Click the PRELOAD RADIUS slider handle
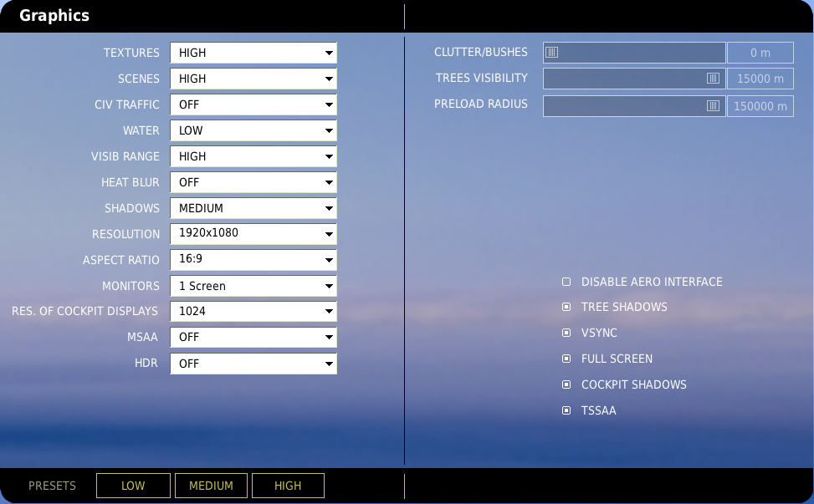This screenshot has height=504, width=814. point(714,106)
